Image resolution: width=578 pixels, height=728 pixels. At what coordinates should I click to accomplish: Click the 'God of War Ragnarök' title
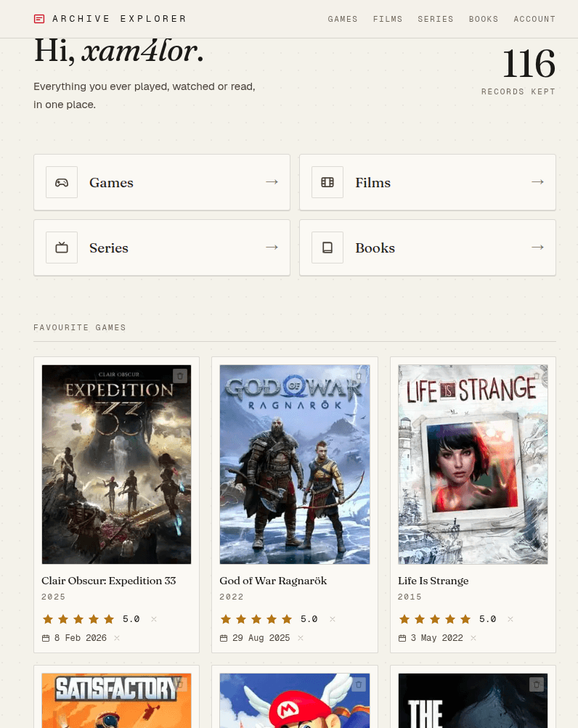tap(273, 581)
